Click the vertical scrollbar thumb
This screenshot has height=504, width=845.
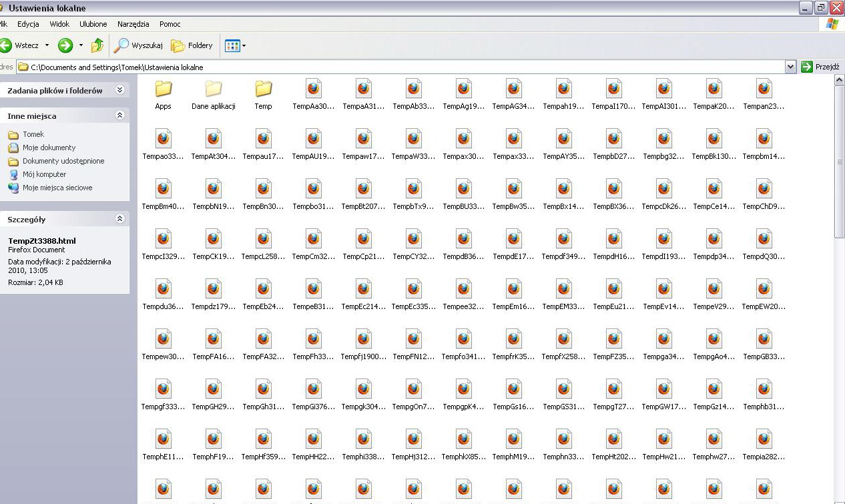click(840, 162)
